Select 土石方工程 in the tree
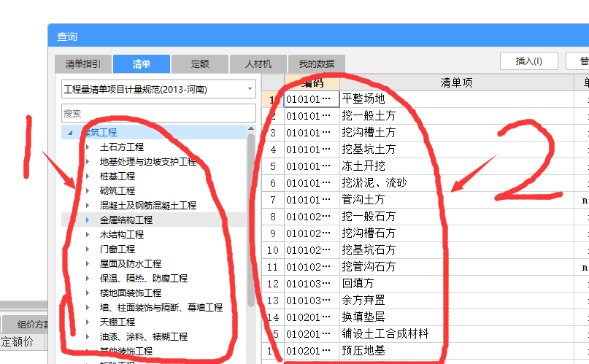The width and height of the screenshot is (589, 364). [x=122, y=147]
